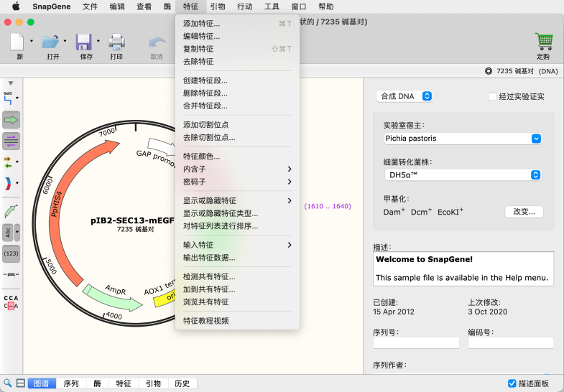This screenshot has height=392, width=564.
Task: Click the dashed line ruler sidebar icon
Action: (x=11, y=274)
